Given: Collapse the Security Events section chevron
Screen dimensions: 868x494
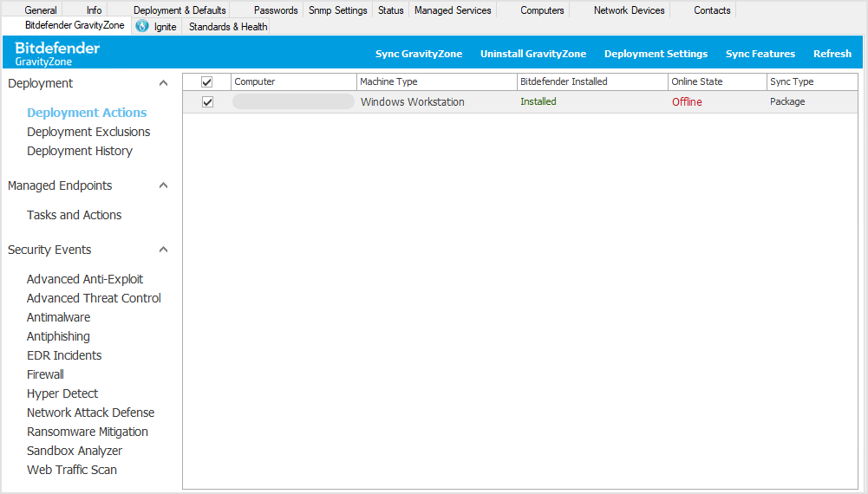Looking at the screenshot, I should pyautogui.click(x=163, y=250).
